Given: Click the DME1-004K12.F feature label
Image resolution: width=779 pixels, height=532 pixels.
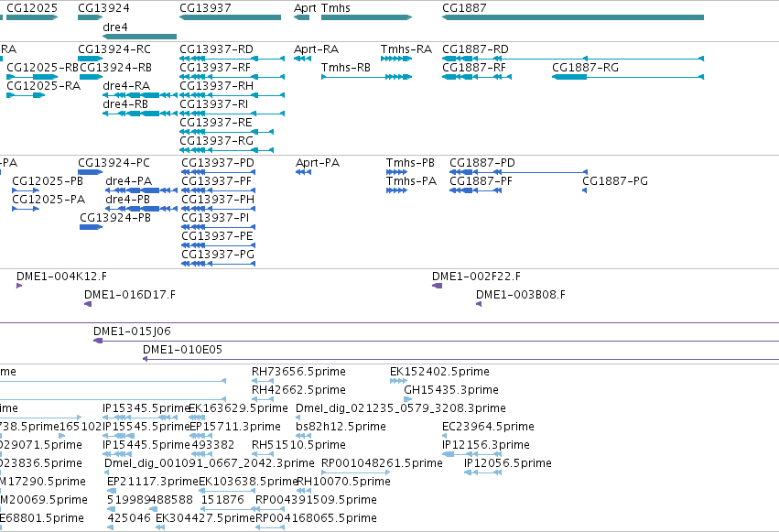Looking at the screenshot, I should click(61, 277).
